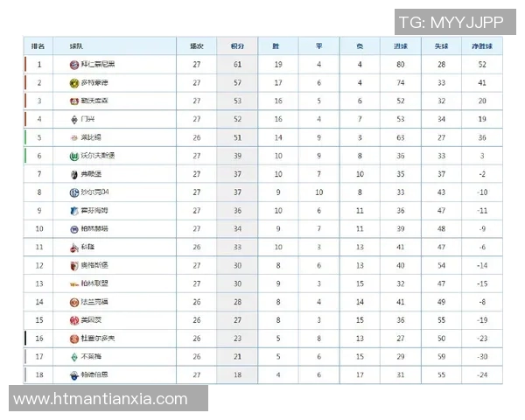The height and width of the screenshot is (420, 525).
Task: Open the 杜塞尔多夫 team name link
Action: pos(96,339)
